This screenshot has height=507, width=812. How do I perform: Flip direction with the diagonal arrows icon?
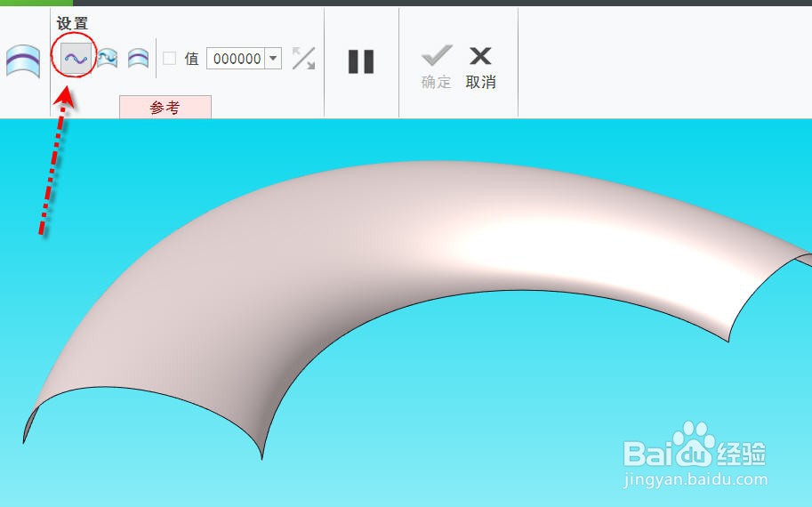pos(303,58)
